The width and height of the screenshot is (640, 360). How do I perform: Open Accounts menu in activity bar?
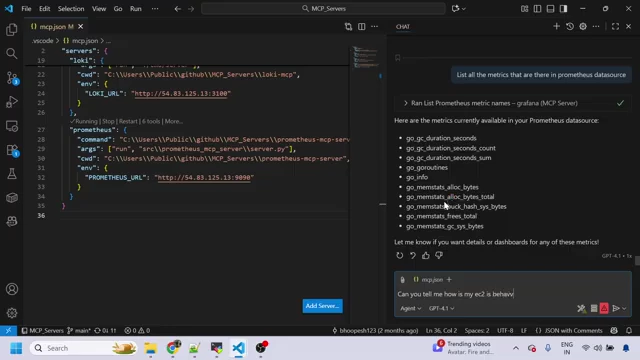point(12,289)
